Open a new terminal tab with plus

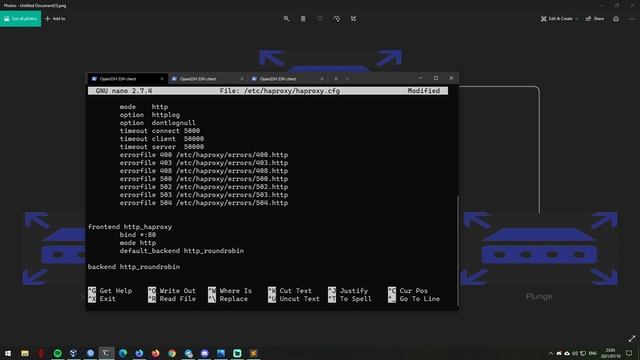pos(336,79)
